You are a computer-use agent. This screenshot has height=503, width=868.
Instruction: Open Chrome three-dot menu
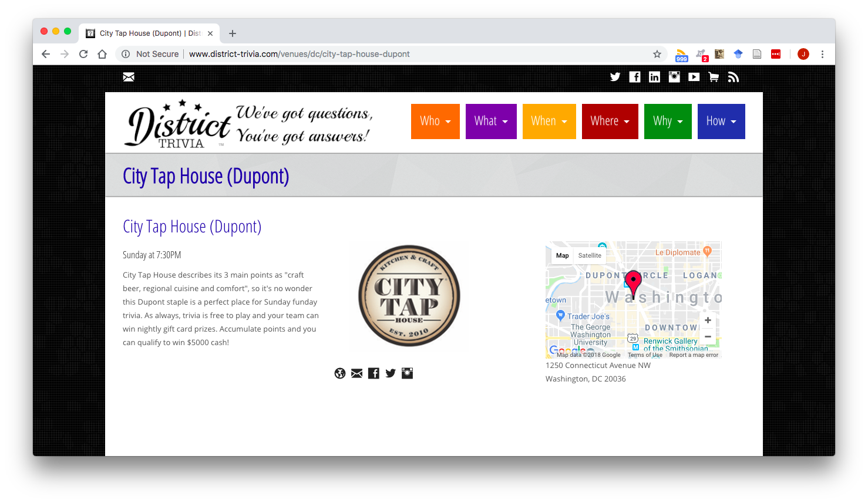[x=822, y=54]
